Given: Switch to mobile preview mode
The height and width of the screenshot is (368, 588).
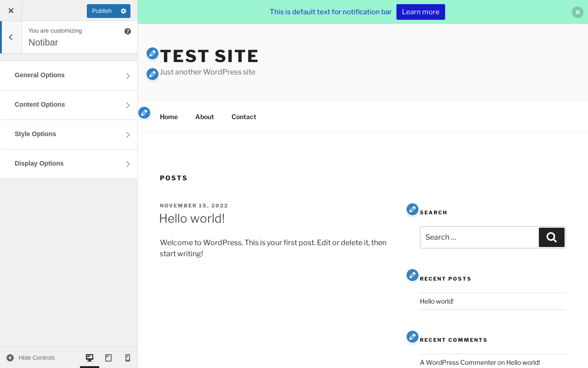Looking at the screenshot, I should click(x=128, y=358).
